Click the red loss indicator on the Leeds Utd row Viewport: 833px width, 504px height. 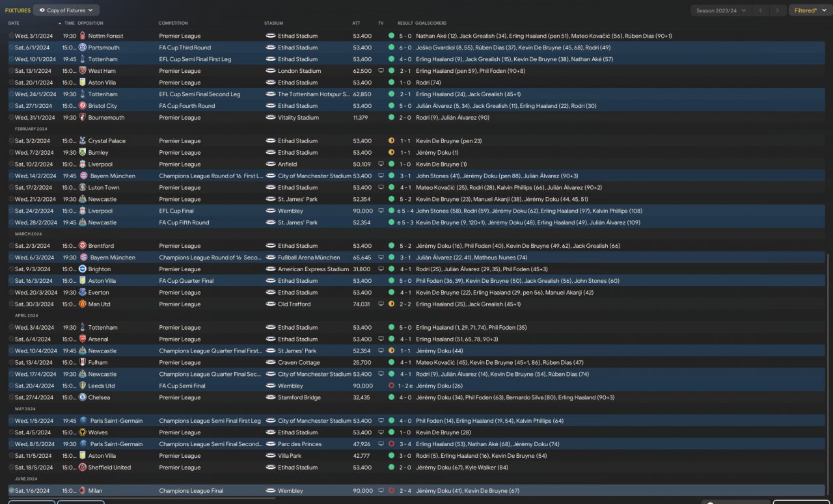[x=392, y=386]
